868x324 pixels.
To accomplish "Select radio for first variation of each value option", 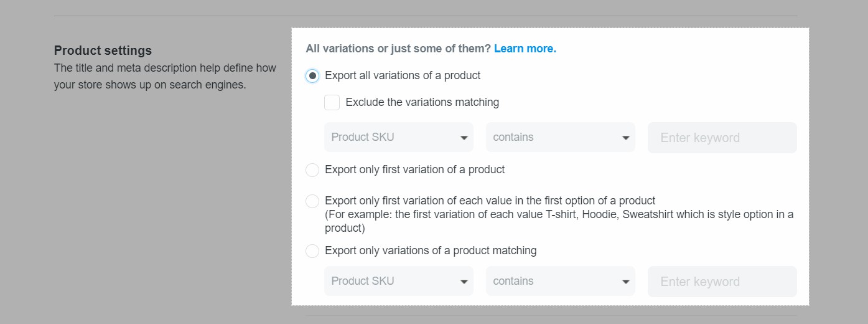I will pyautogui.click(x=312, y=201).
